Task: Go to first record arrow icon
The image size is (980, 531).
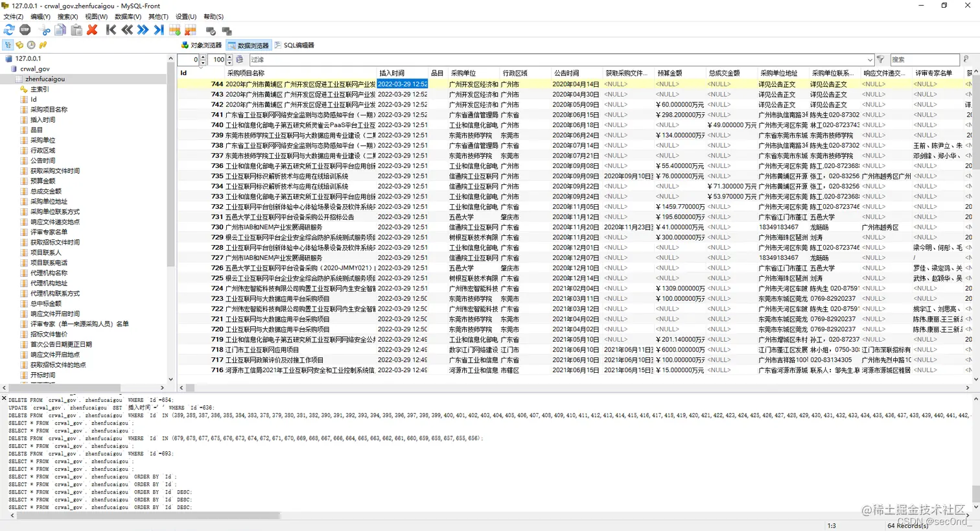Action: (111, 30)
